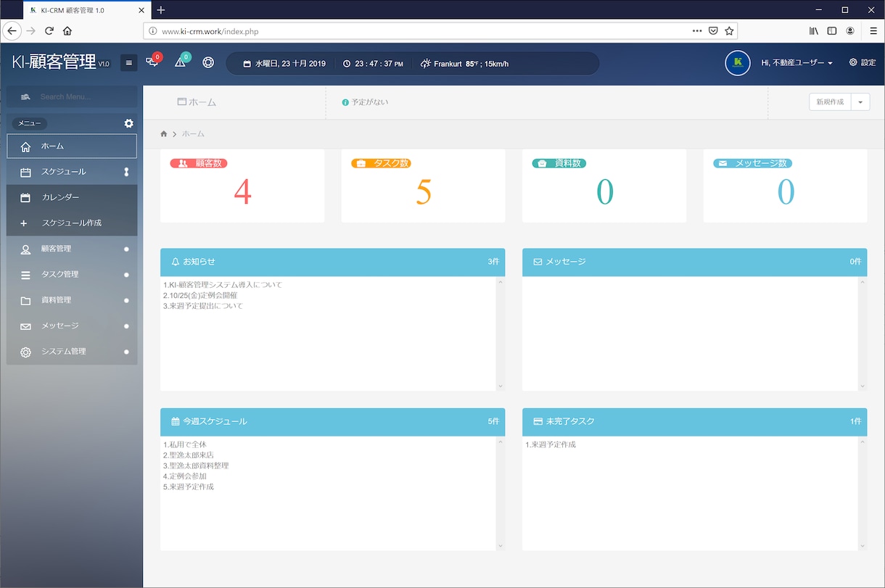The width and height of the screenshot is (885, 588).
Task: Click the メッセージ数 envelope badge icon
Action: pyautogui.click(x=723, y=164)
